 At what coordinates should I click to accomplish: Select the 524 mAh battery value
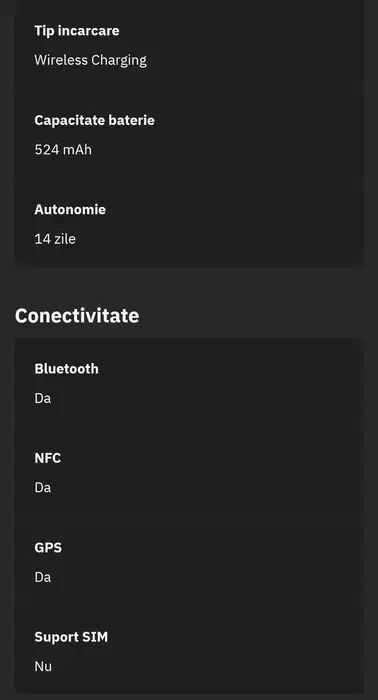click(63, 150)
